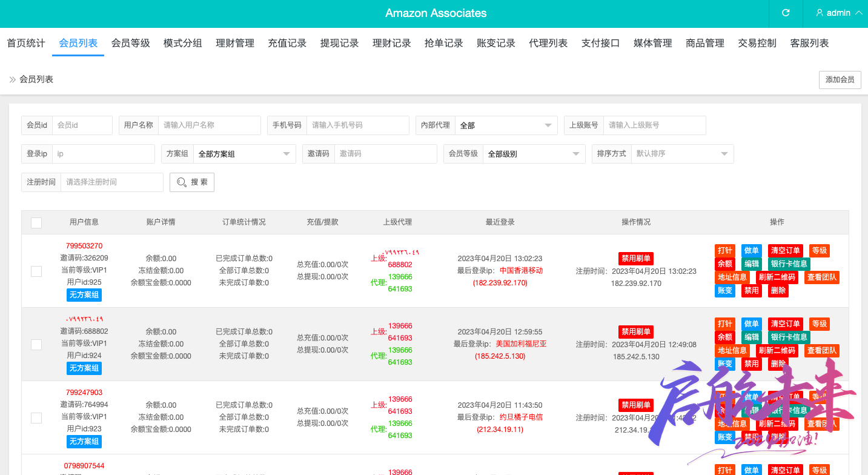Click username 799247903
Screen dimensions: 868x475
coord(84,393)
